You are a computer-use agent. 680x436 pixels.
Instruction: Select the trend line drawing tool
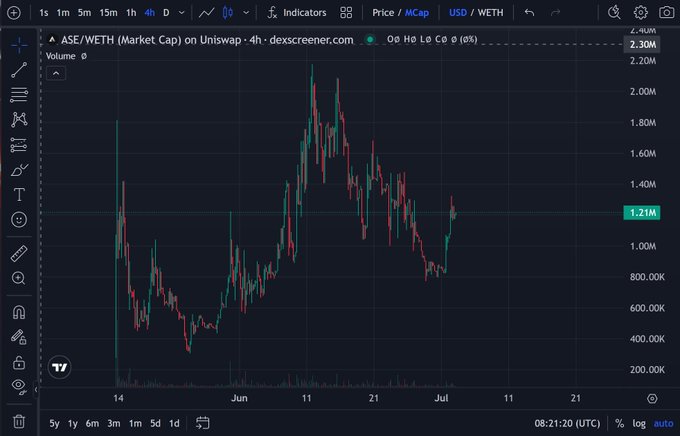click(x=19, y=70)
